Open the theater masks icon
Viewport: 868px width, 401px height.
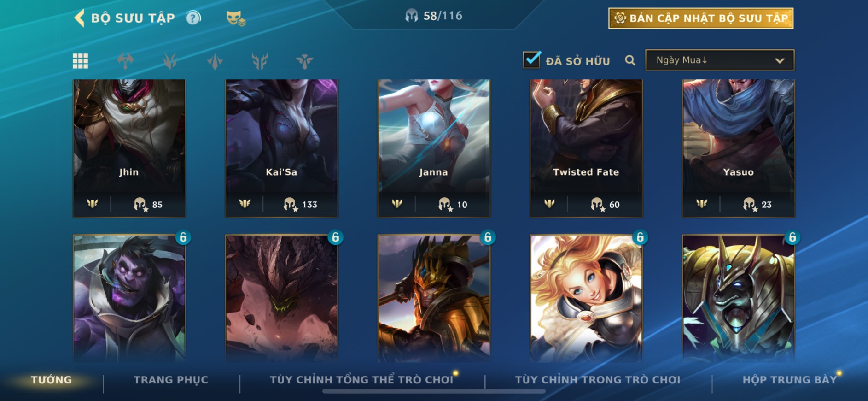pyautogui.click(x=236, y=18)
